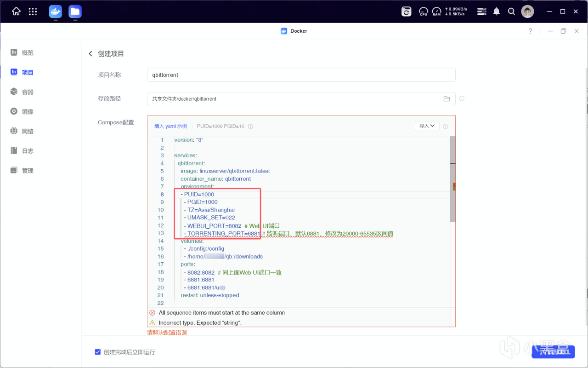Viewport: 588px width, 368px height.
Task: View the CPU usage gauge
Action: 424,11
